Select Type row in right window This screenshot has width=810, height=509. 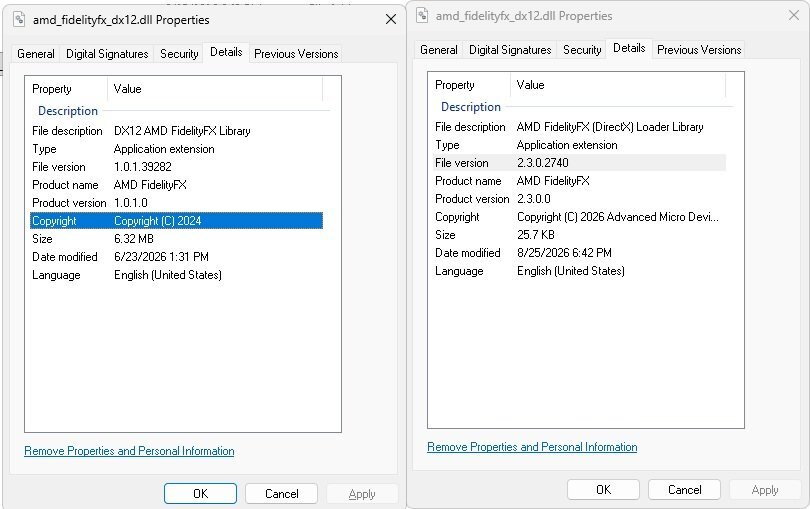579,145
